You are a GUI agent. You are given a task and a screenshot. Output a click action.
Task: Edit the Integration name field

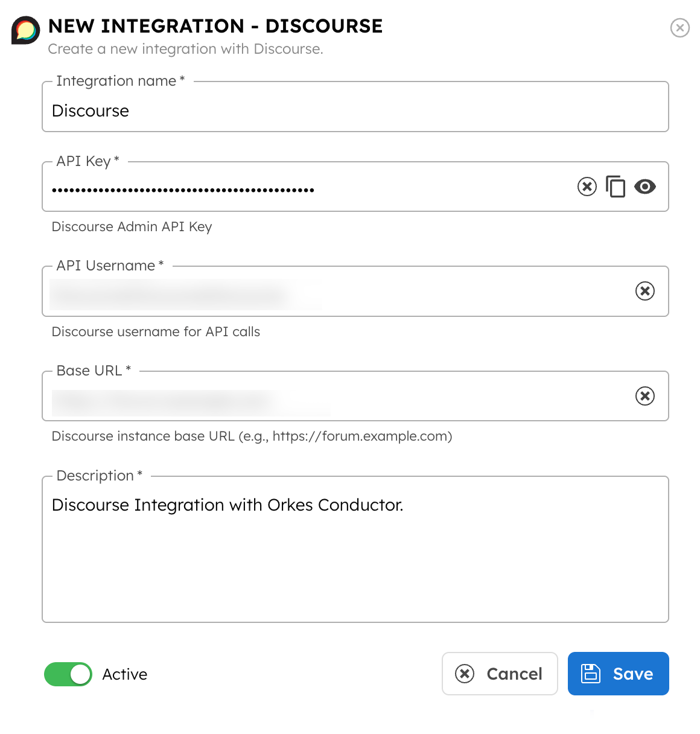coord(355,107)
